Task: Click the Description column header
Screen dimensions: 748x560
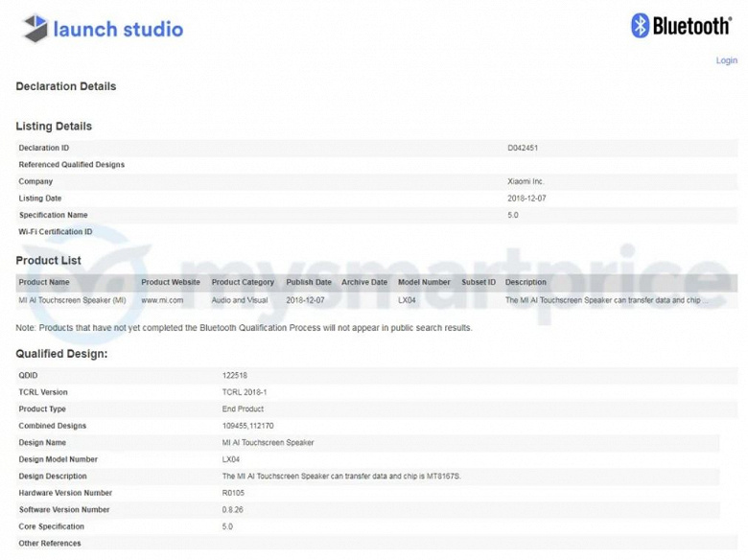Action: click(x=526, y=282)
